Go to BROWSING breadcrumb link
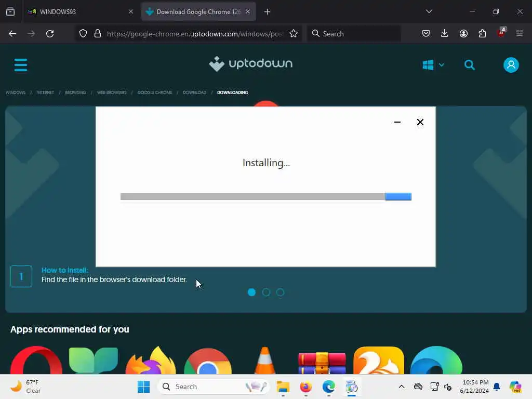Screen dimensions: 532x399 (x=75, y=92)
